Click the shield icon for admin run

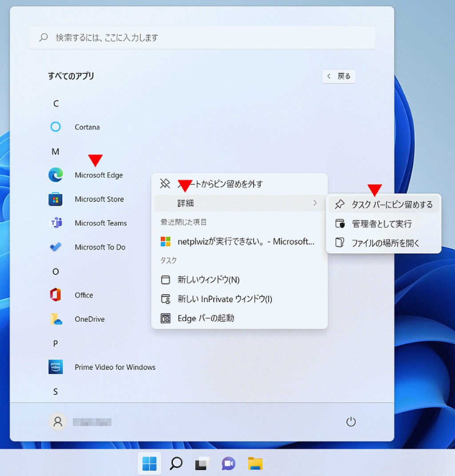(340, 224)
